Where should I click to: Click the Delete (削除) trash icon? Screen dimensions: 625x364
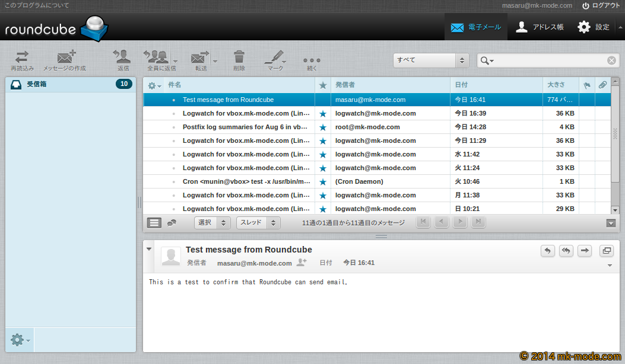pos(239,58)
